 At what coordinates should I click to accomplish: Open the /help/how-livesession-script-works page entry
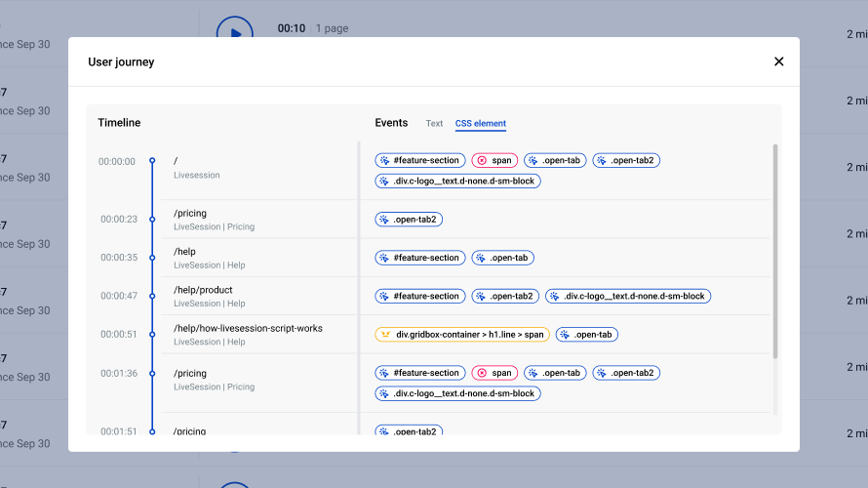pyautogui.click(x=248, y=328)
